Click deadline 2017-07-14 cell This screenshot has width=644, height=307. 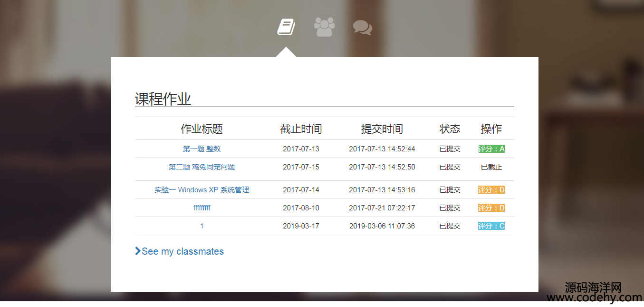(301, 190)
